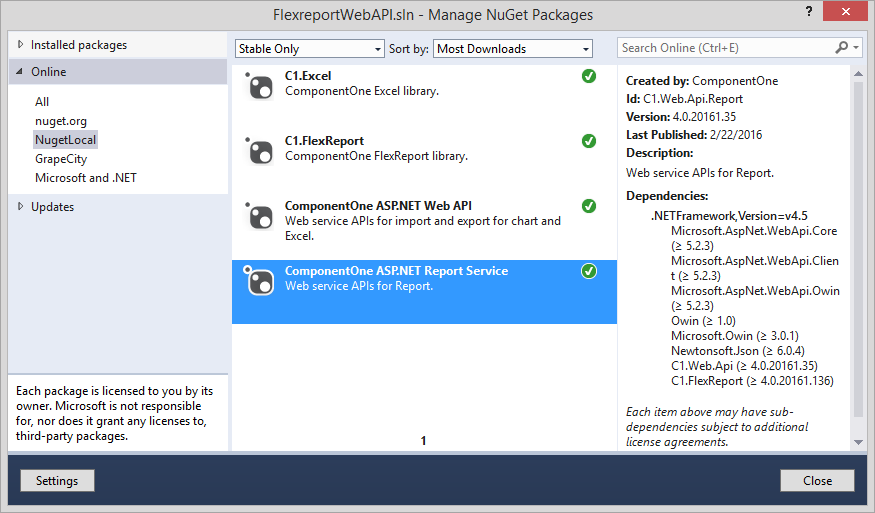Click installed checkmark on ASP.NET Web API

(x=589, y=206)
